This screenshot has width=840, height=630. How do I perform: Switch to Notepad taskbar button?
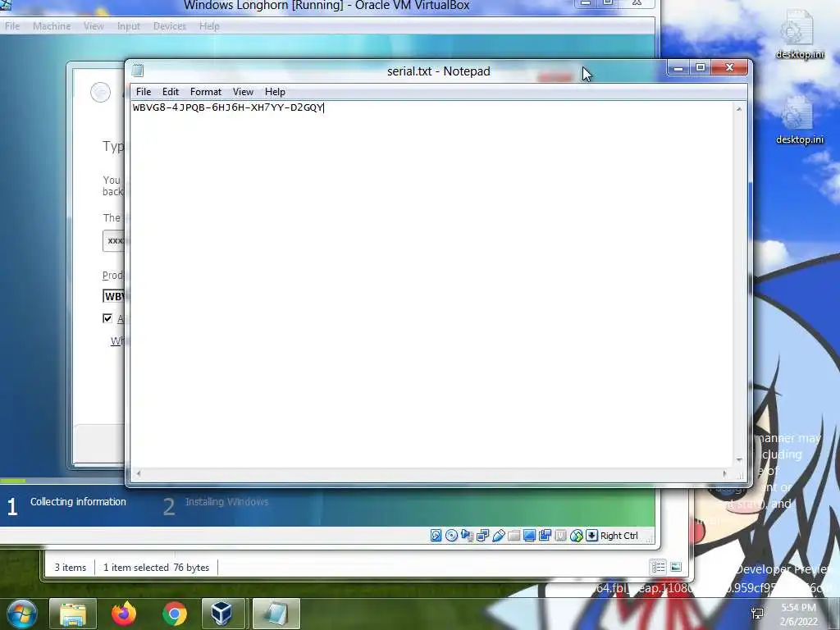tap(276, 614)
